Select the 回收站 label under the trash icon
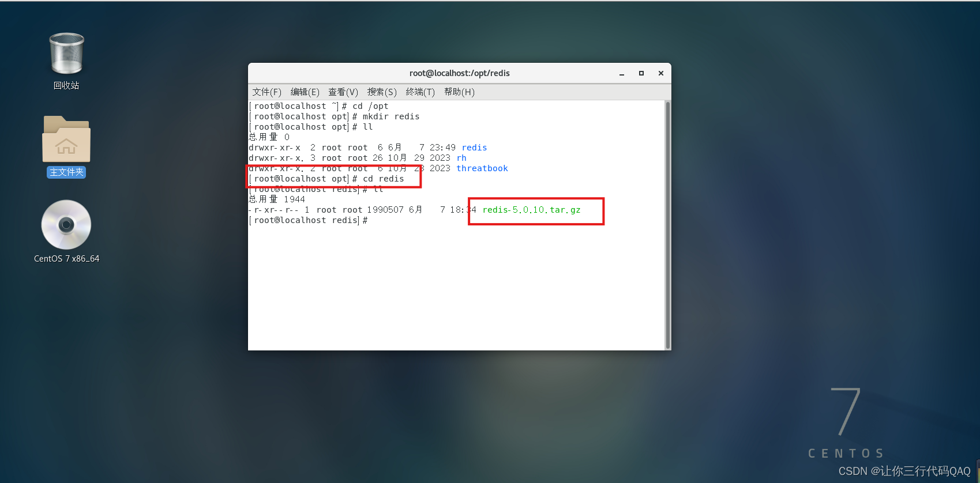 point(66,85)
